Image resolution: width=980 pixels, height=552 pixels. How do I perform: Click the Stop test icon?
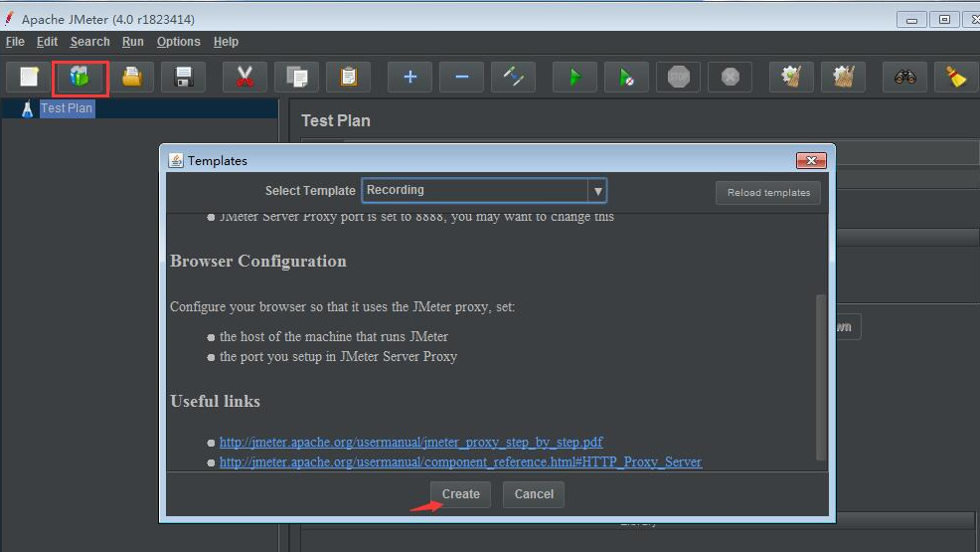[x=678, y=77]
